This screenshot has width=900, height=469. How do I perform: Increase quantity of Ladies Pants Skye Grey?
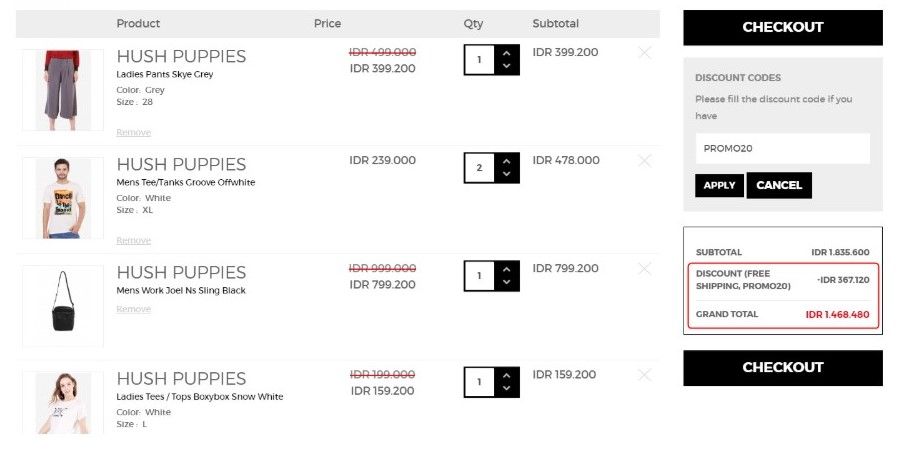(x=506, y=53)
